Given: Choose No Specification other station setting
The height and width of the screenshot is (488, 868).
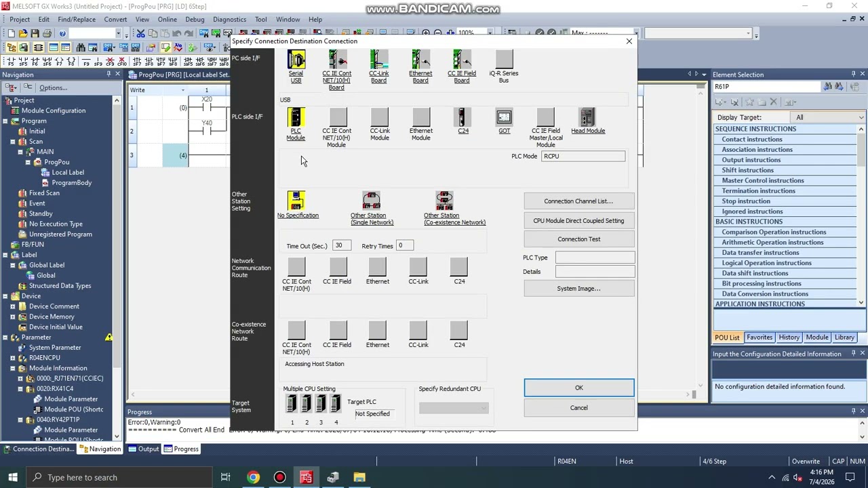Looking at the screenshot, I should [x=296, y=201].
